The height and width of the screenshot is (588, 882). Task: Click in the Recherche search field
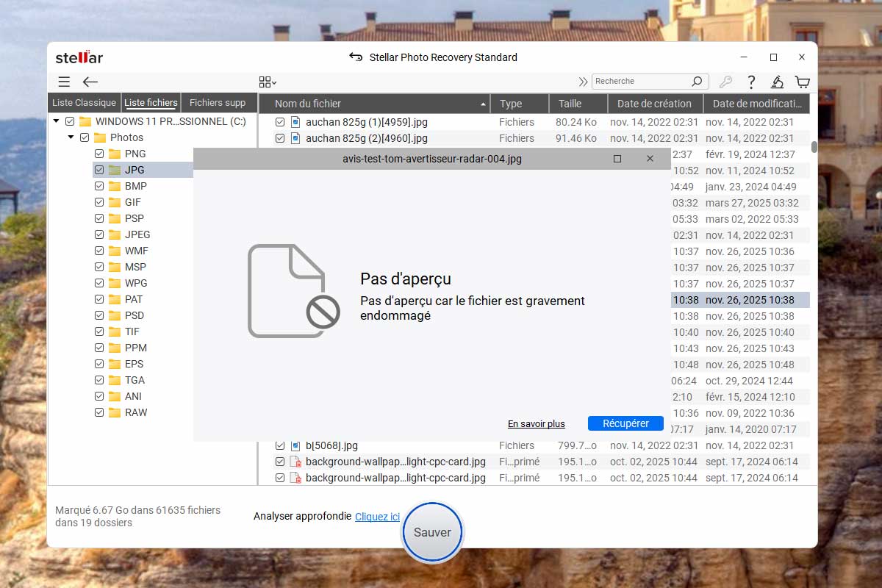pos(639,82)
